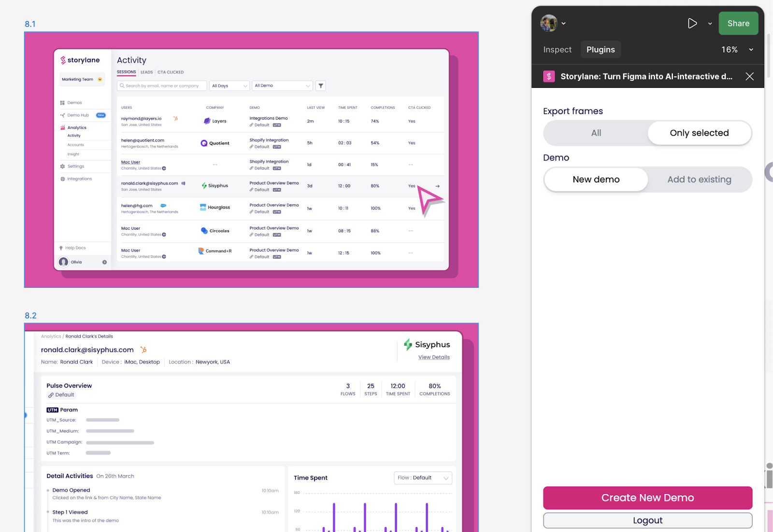Viewport: 773px width, 532px height.
Task: Open Demo Hub in the sidebar
Action: click(x=78, y=115)
